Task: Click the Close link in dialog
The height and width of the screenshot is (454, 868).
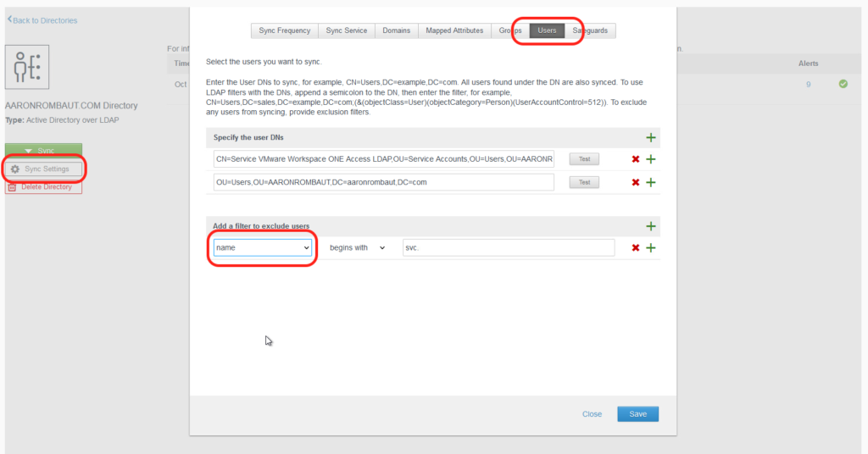Action: pyautogui.click(x=592, y=414)
